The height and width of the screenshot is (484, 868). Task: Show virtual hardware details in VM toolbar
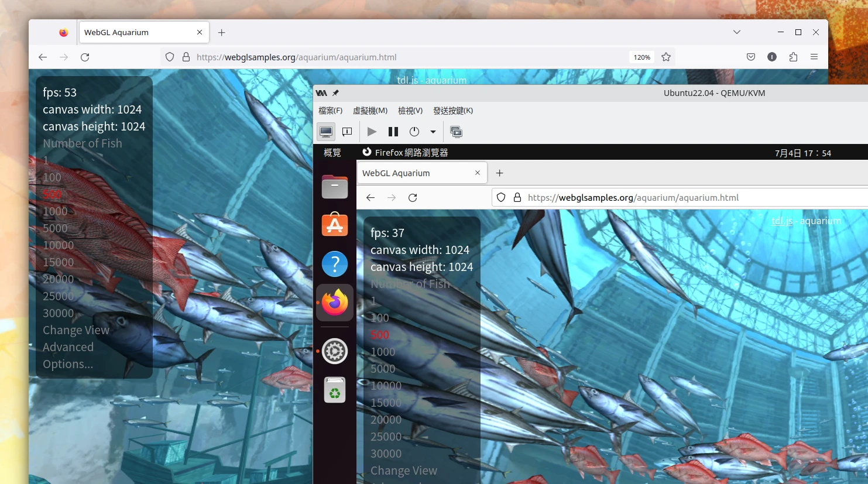(347, 132)
